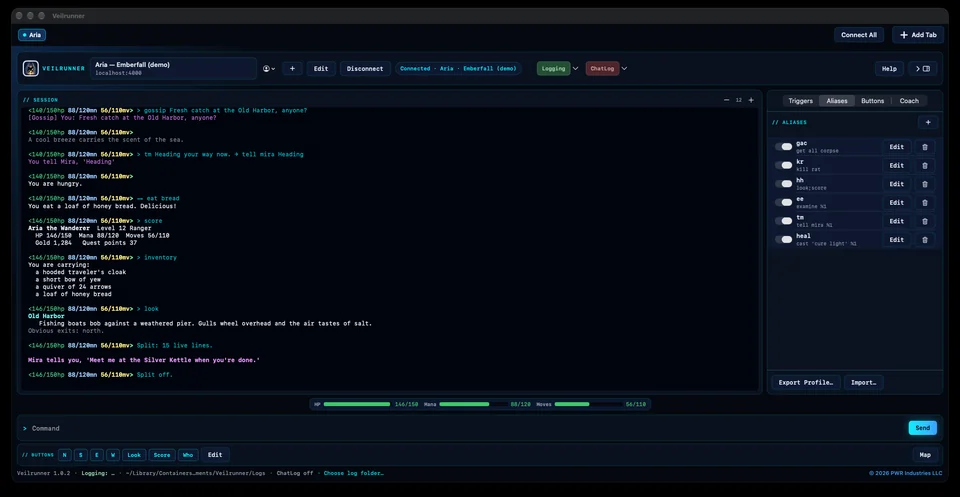Edit the gac alias

[x=896, y=147]
